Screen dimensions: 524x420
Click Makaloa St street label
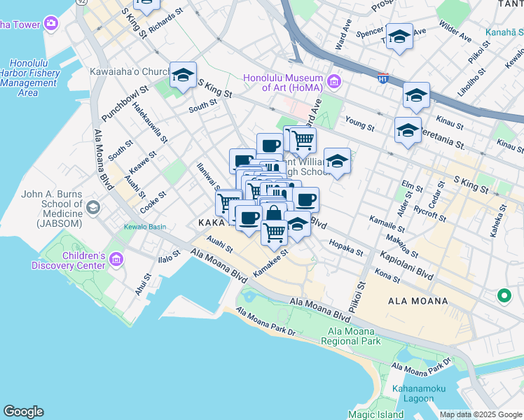(x=402, y=246)
